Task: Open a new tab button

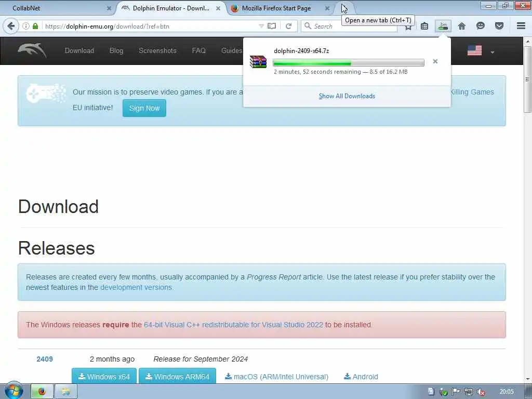Action: (x=345, y=8)
